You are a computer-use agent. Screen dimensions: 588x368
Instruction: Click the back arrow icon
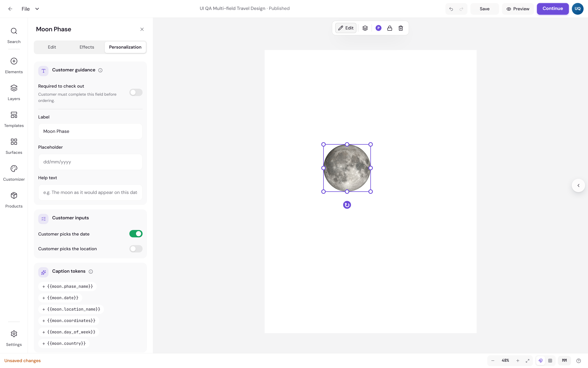point(10,9)
